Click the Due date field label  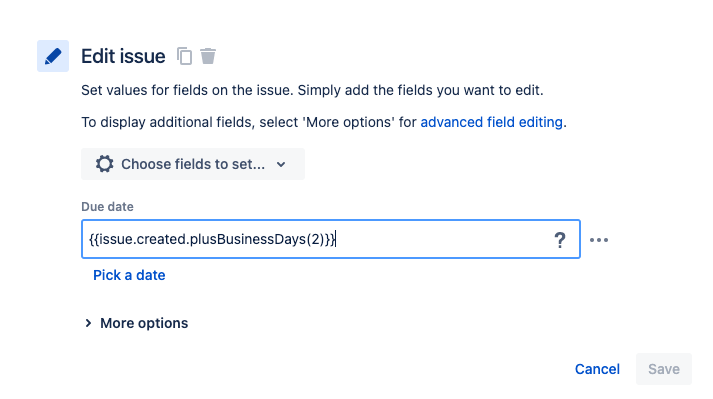pos(107,207)
